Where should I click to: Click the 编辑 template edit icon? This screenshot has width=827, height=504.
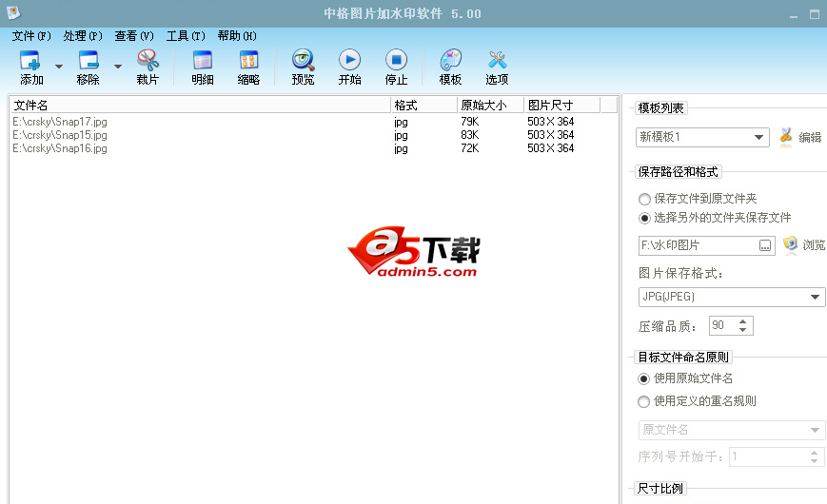[x=786, y=137]
